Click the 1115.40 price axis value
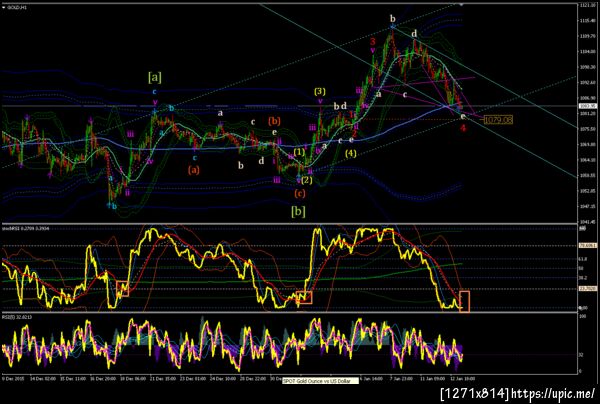This screenshot has width=600, height=404. (x=586, y=21)
